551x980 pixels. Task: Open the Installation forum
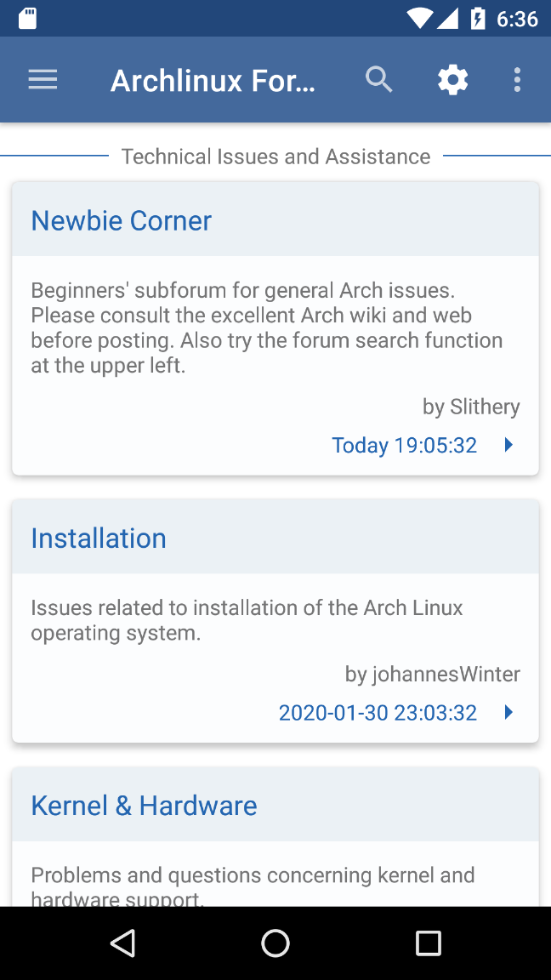(x=99, y=538)
